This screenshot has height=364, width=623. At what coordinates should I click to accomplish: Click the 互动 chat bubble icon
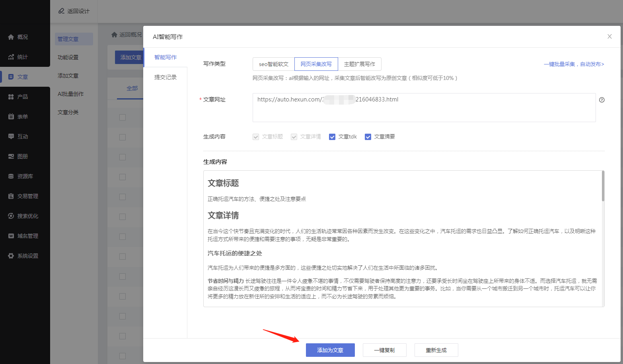click(x=11, y=136)
